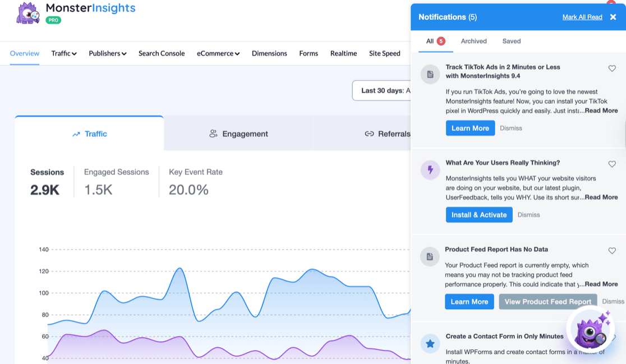Read More of the TikTok Ads notification
The image size is (626, 364).
601,110
